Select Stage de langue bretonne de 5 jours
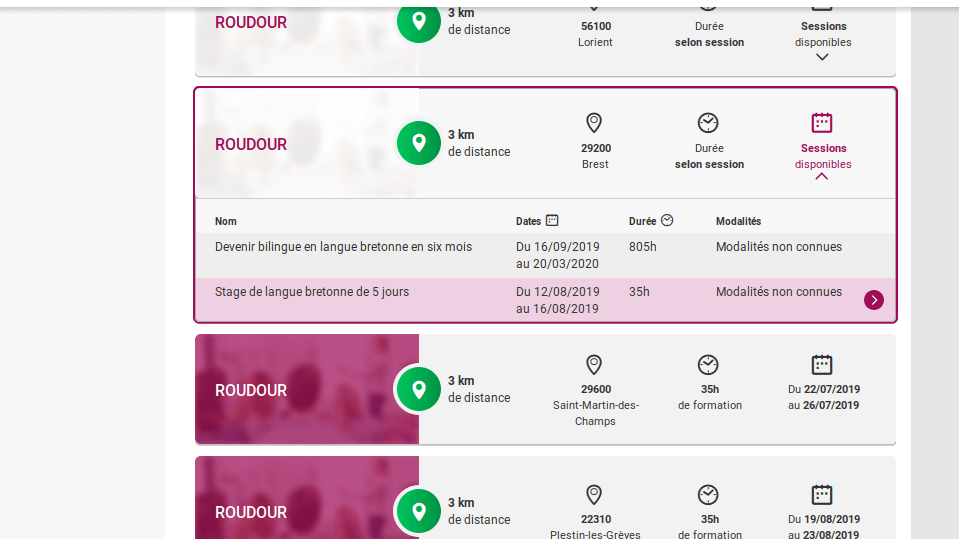The height and width of the screenshot is (539, 959). 546,300
